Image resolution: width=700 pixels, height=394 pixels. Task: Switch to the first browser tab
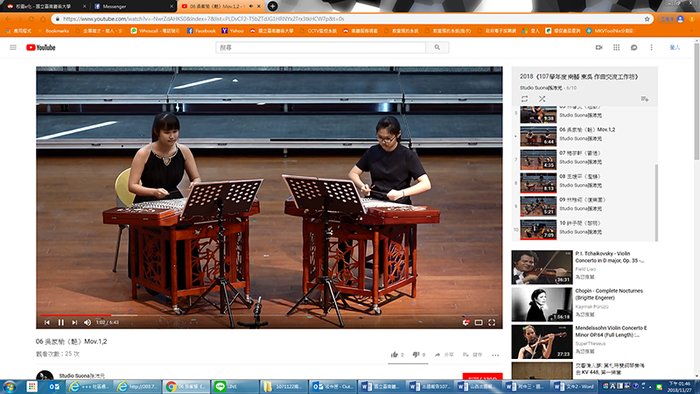point(45,6)
